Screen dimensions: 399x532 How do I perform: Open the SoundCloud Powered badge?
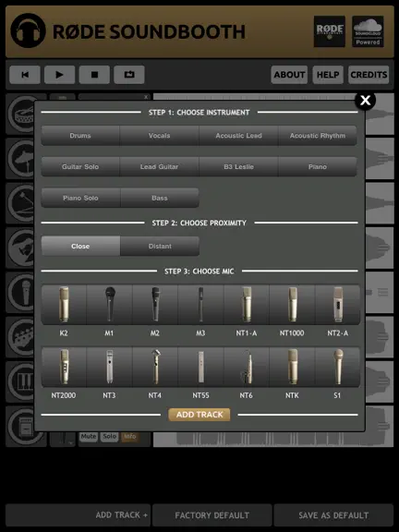368,31
